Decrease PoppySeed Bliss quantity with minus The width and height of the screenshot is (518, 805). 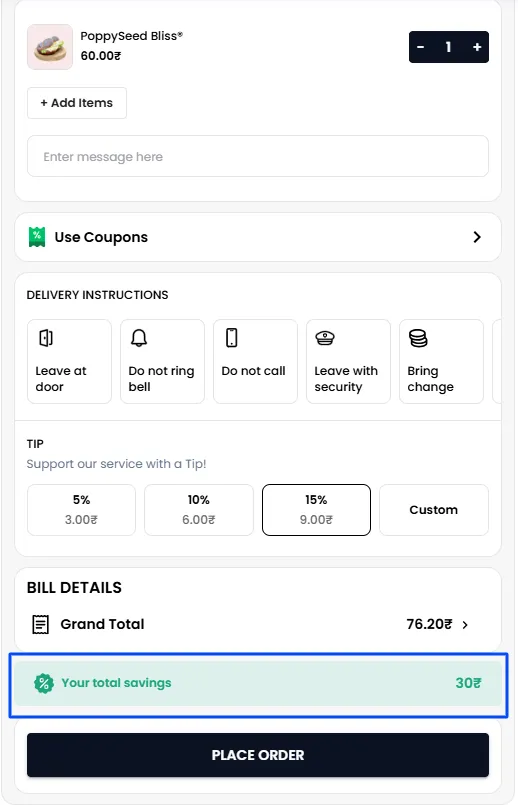(x=420, y=47)
